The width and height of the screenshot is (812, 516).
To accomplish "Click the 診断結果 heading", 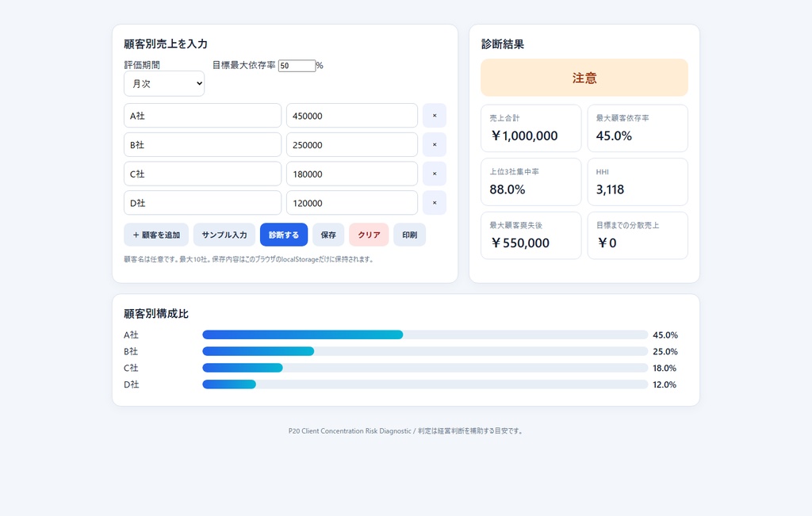I will [502, 44].
